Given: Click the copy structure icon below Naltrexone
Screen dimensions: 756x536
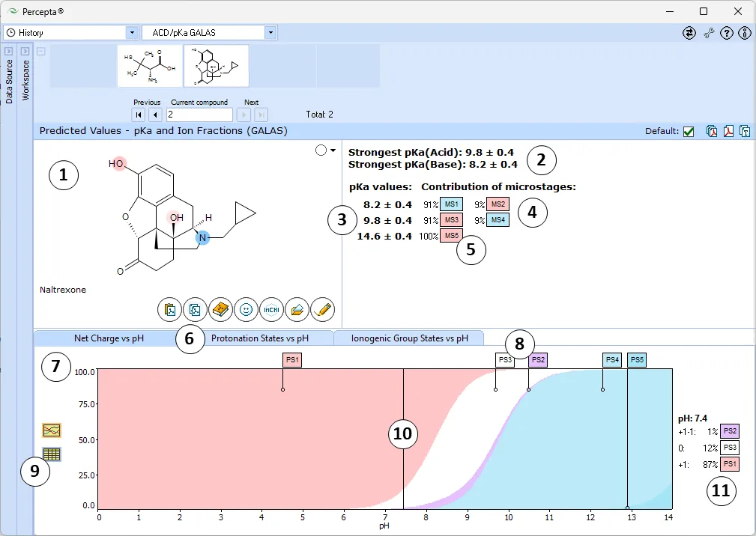Looking at the screenshot, I should pos(195,310).
